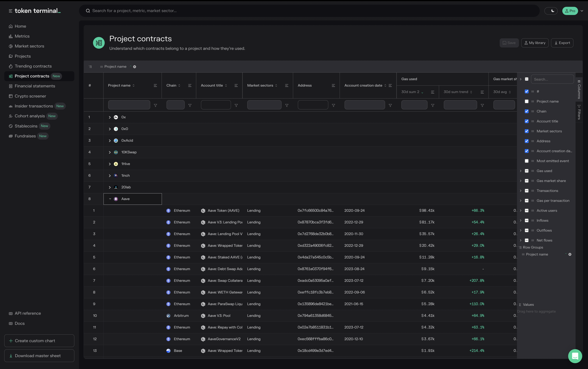Toggle the dark mode moon switch
This screenshot has height=369, width=588.
point(551,11)
